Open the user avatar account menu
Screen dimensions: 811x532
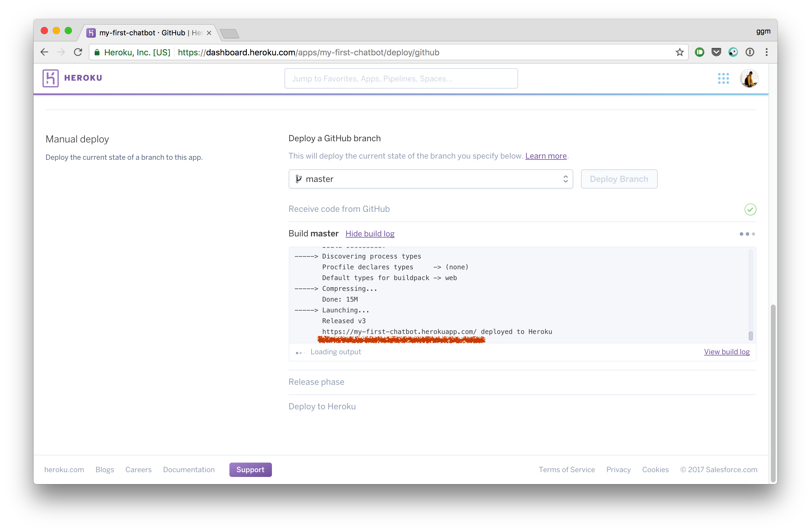[749, 78]
